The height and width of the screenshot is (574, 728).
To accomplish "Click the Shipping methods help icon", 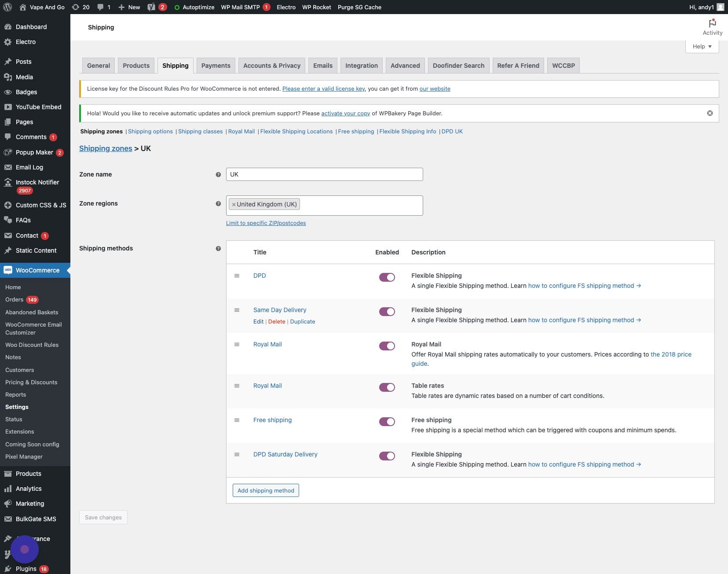I will tap(218, 249).
